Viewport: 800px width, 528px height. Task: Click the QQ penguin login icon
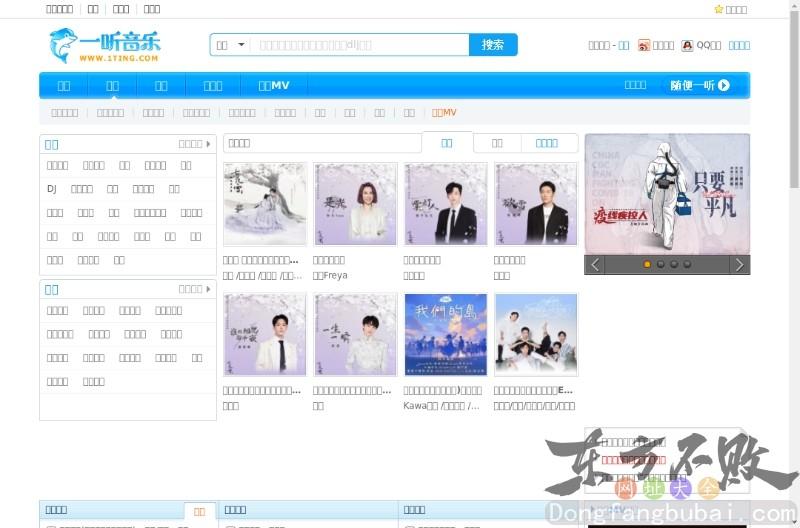point(688,45)
